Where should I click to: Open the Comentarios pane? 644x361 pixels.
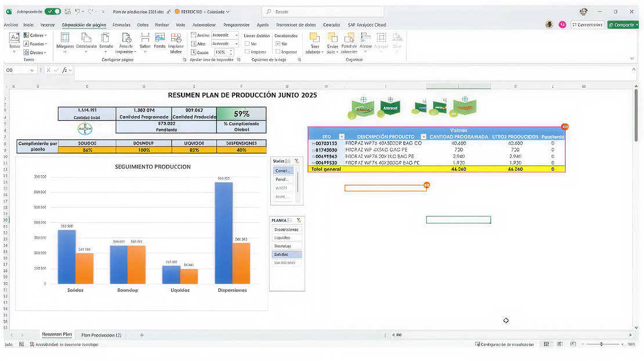click(x=587, y=25)
